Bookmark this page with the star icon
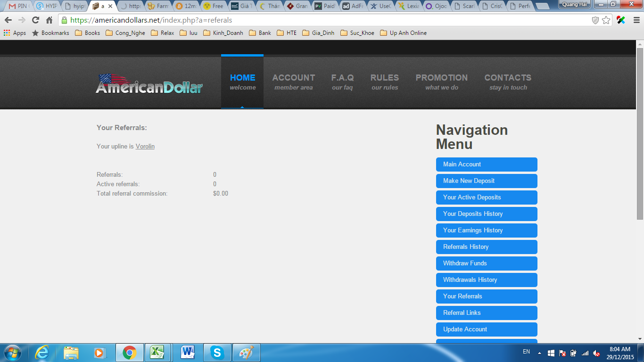 606,20
